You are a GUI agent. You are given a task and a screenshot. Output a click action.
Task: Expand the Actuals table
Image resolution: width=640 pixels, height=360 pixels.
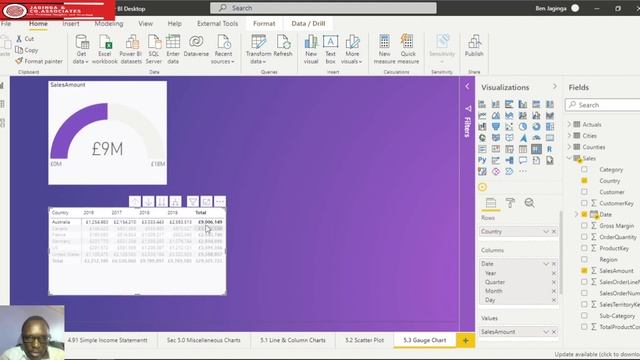coord(569,124)
